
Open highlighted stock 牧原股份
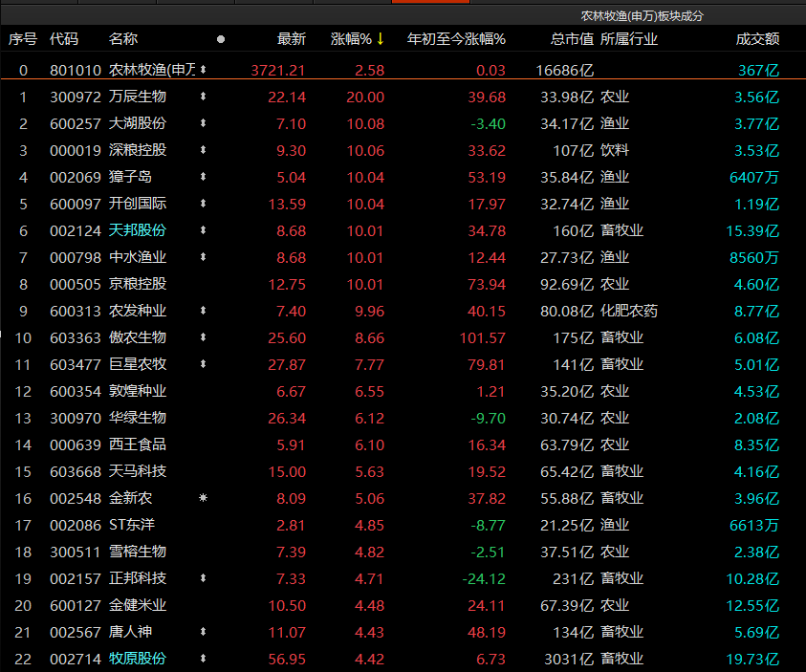coord(138,659)
